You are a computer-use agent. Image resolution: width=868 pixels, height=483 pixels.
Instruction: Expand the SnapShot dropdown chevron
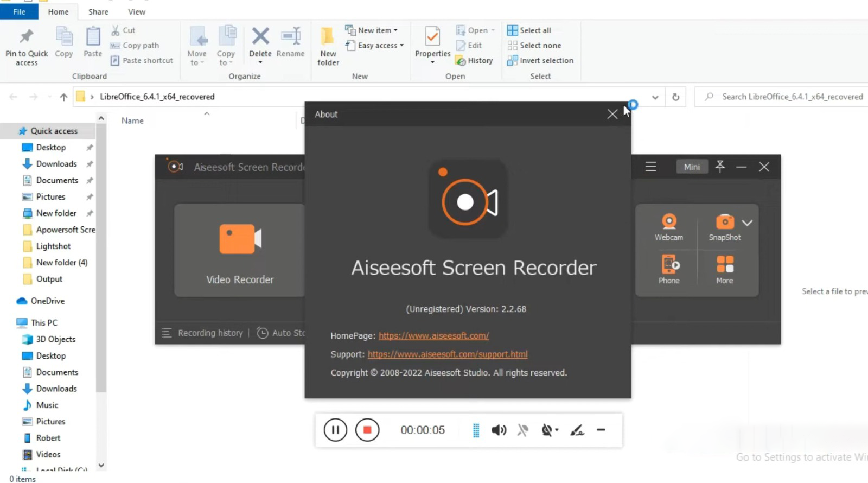coord(747,223)
